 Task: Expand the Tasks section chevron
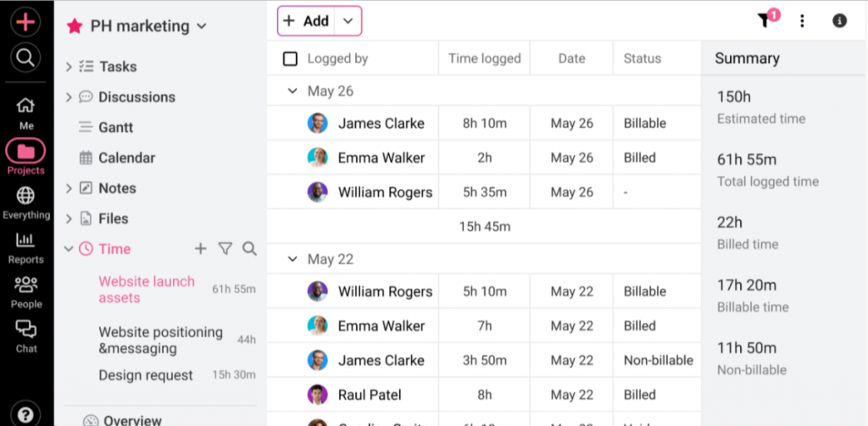pyautogui.click(x=69, y=66)
